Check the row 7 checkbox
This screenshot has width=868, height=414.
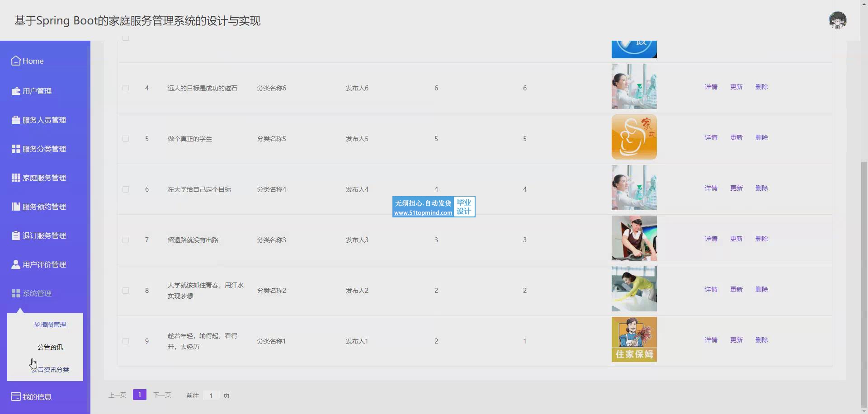tap(126, 240)
